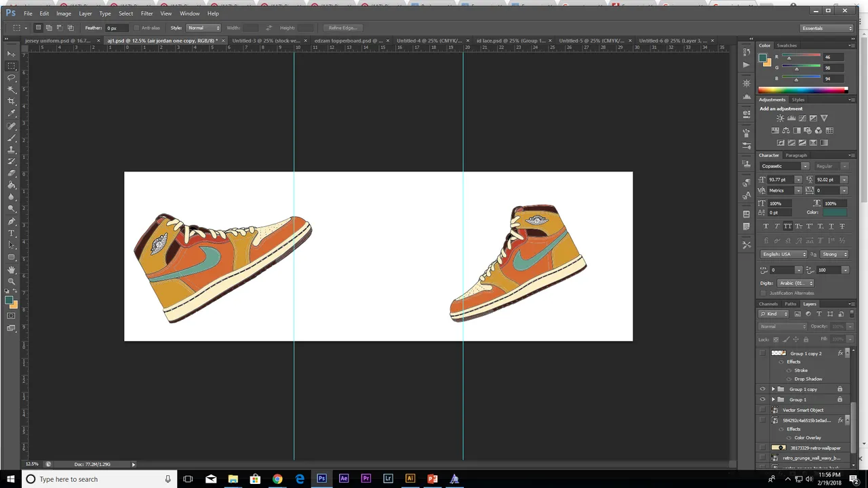The width and height of the screenshot is (868, 488).
Task: Select the Horizontal Type tool
Action: (x=12, y=233)
